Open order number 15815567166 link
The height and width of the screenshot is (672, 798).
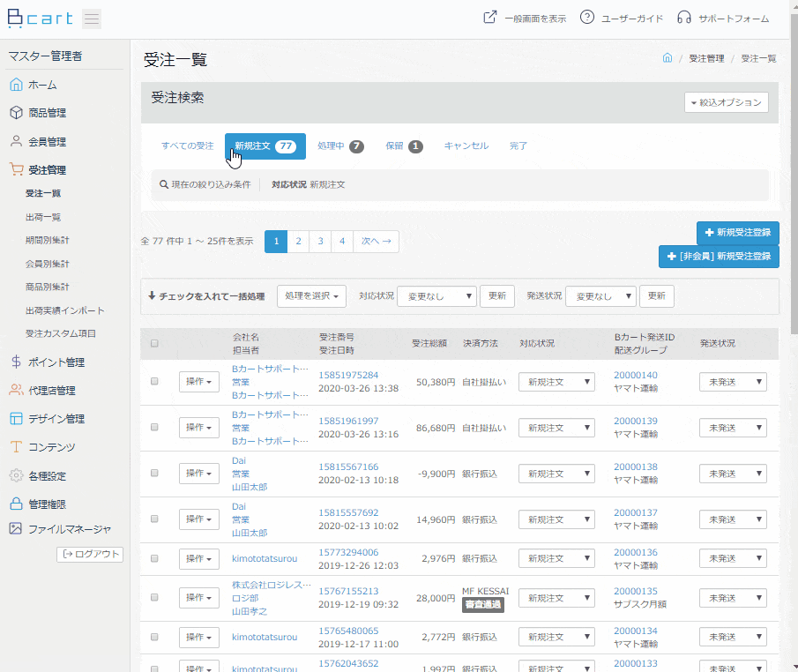pyautogui.click(x=348, y=467)
